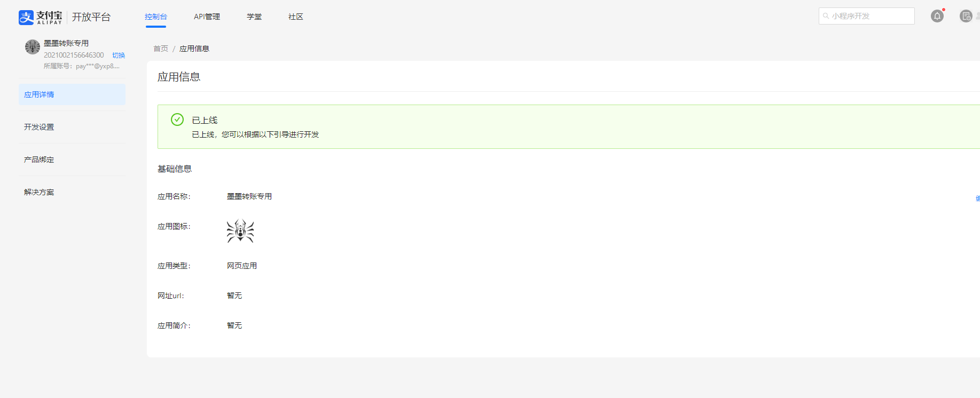Open 开发设置 in the sidebar
The width and height of the screenshot is (980, 398).
point(72,127)
